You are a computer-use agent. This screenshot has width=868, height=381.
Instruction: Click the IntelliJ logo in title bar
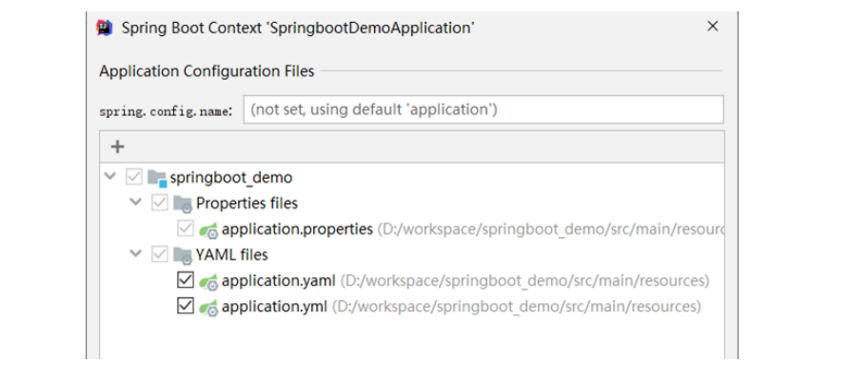(x=105, y=28)
